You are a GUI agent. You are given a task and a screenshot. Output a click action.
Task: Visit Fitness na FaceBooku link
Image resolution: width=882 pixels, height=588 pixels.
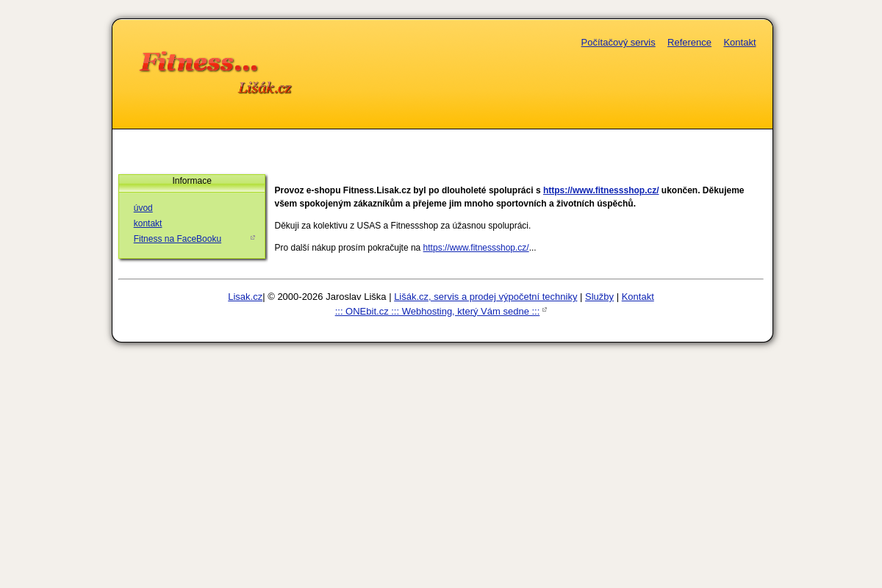(177, 239)
